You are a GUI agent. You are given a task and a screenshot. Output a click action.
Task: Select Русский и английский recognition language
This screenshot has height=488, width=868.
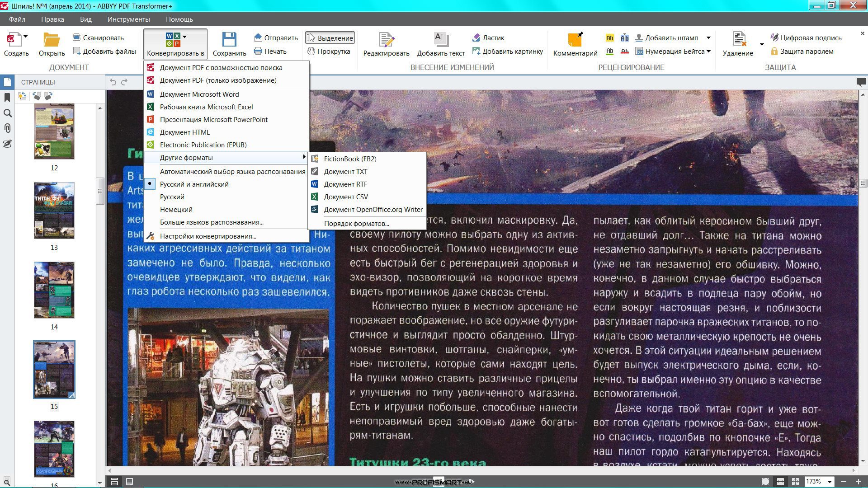tap(226, 184)
